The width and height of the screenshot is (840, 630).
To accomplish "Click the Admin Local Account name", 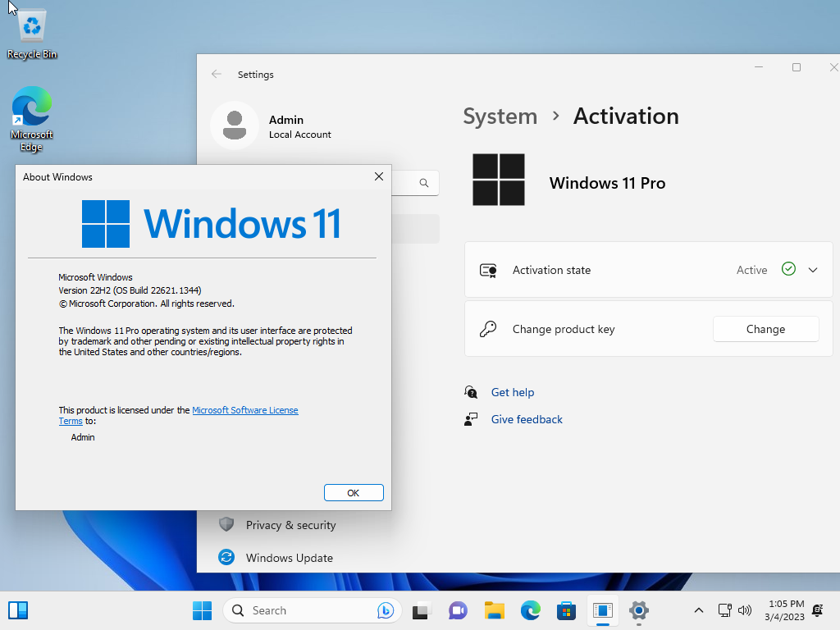I will pyautogui.click(x=299, y=126).
